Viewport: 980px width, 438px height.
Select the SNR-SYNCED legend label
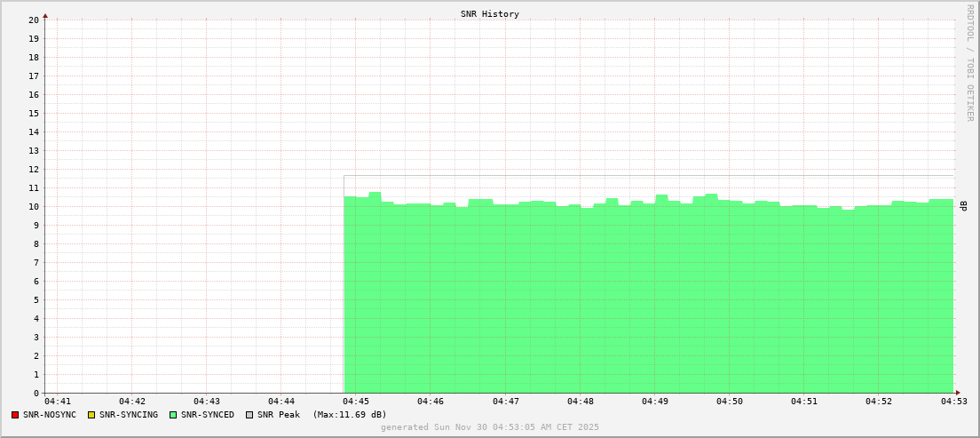click(208, 415)
